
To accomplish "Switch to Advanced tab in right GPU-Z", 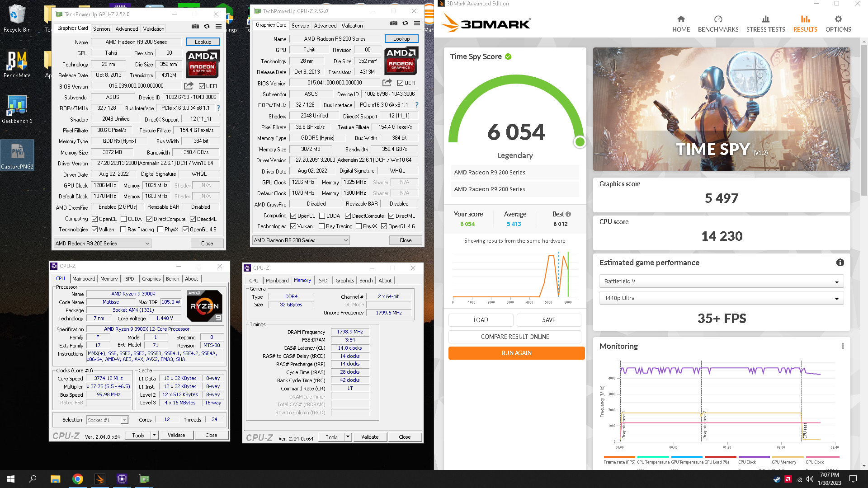I will click(x=325, y=26).
